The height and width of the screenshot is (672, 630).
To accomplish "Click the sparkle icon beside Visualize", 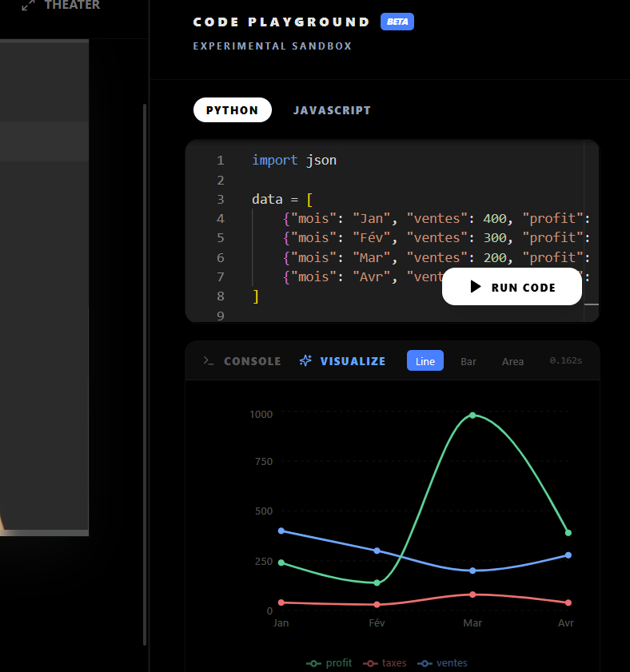I will point(305,361).
